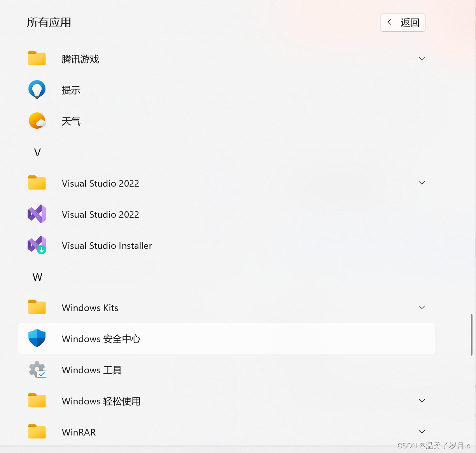476x453 pixels.
Task: Open Visual Studio 2022 purple app icon
Action: [37, 214]
